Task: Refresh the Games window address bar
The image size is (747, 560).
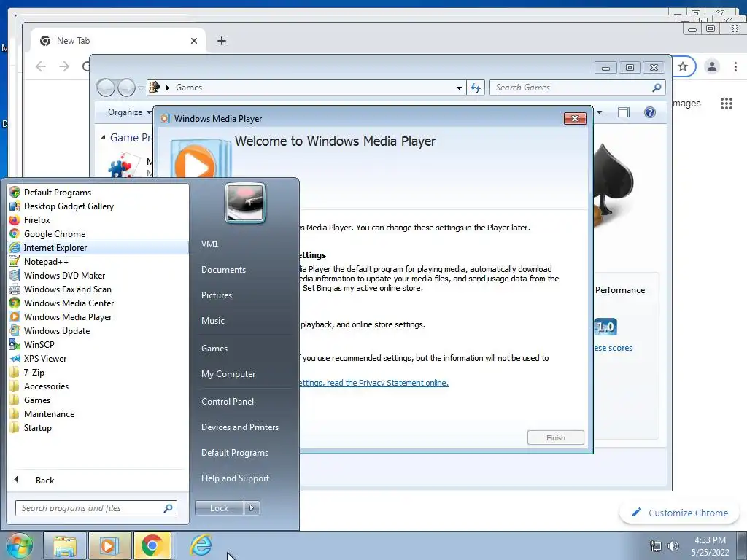Action: [476, 87]
